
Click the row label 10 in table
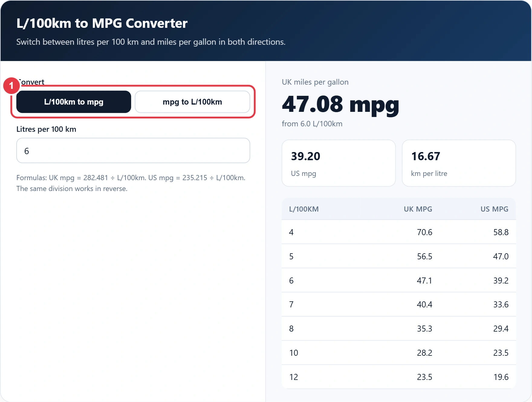tap(294, 353)
